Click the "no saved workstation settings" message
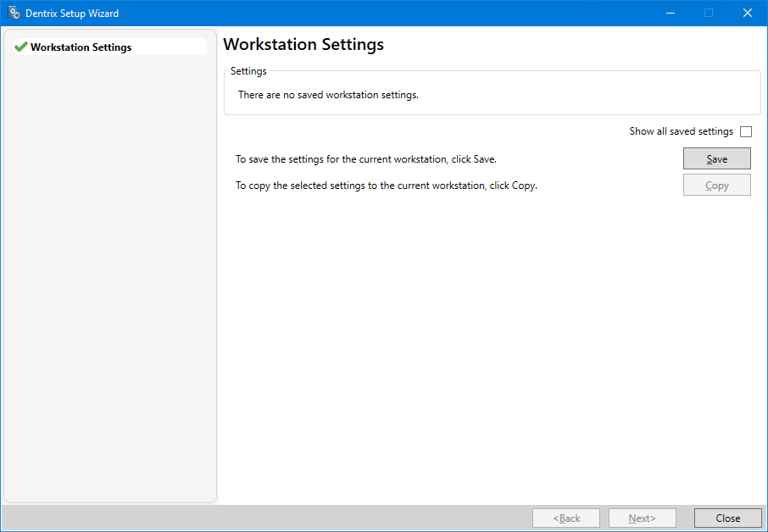Screen dimensions: 768x532 point(328,95)
